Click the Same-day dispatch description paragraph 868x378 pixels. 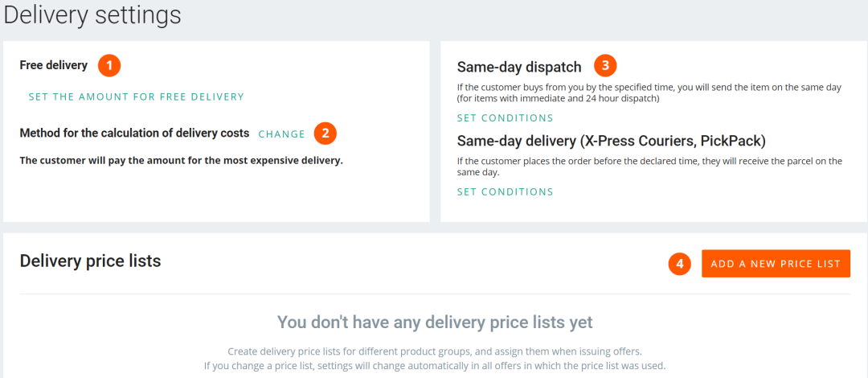(649, 92)
